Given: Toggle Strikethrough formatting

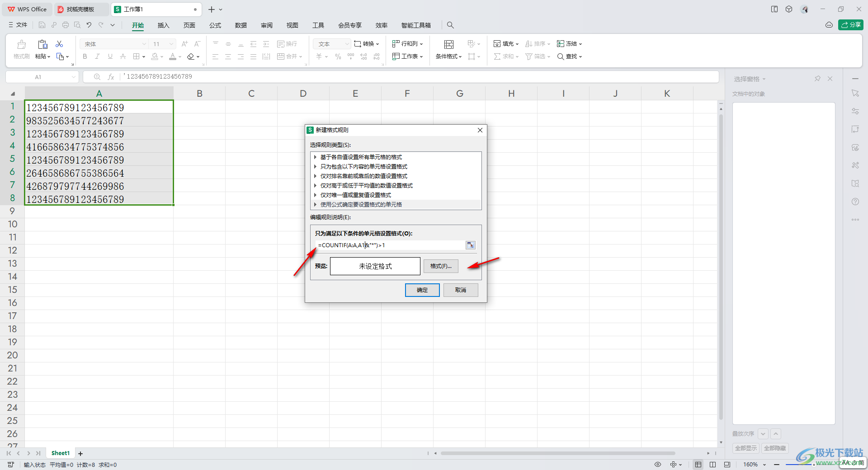Looking at the screenshot, I should point(123,56).
